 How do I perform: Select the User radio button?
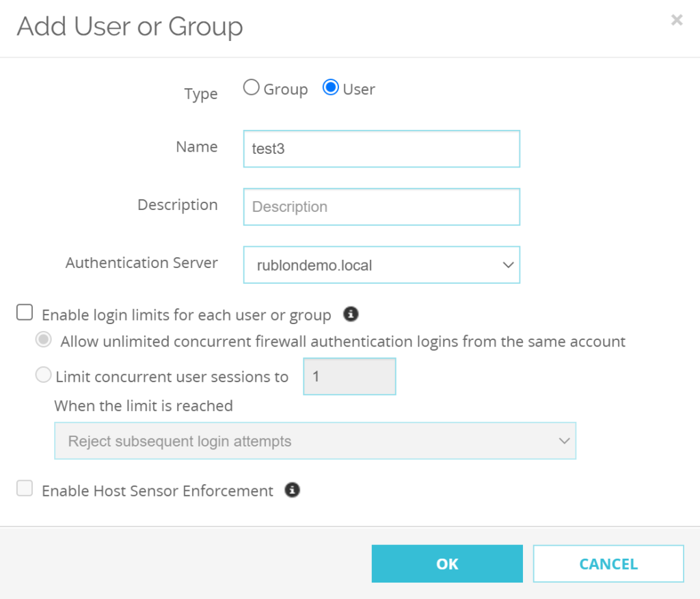coord(331,88)
